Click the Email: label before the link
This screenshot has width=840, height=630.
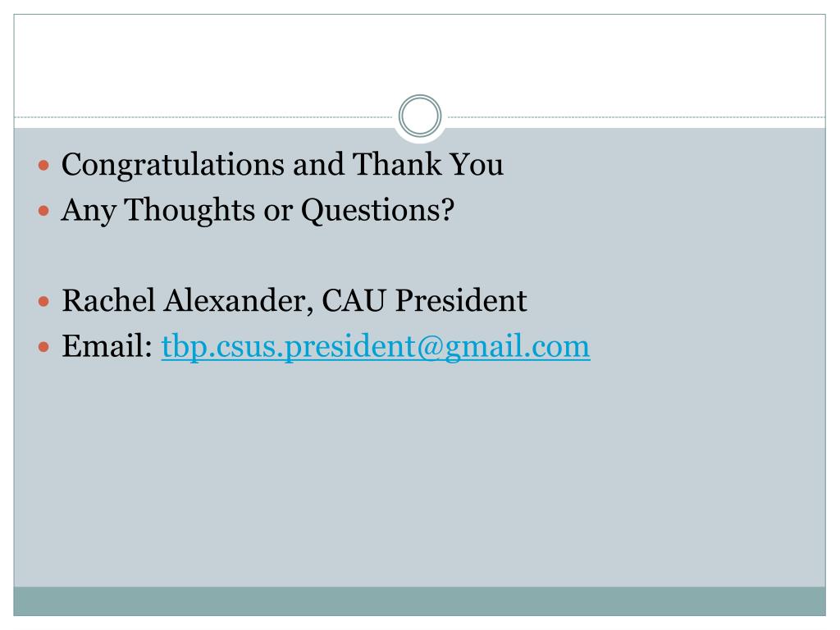107,346
